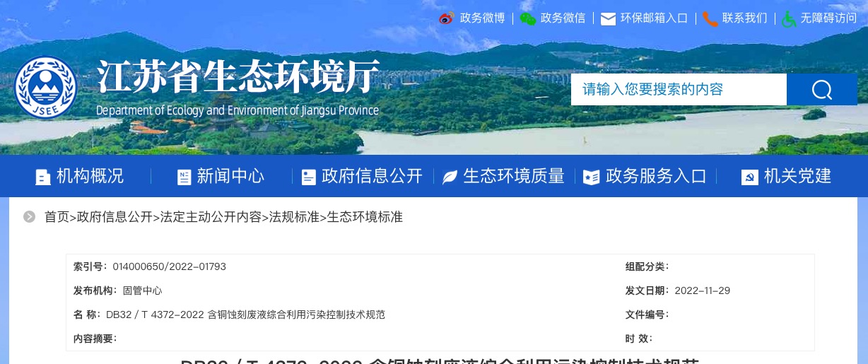868x364 pixels.
Task: Open 法规标准 breadcrumb link
Action: [294, 217]
